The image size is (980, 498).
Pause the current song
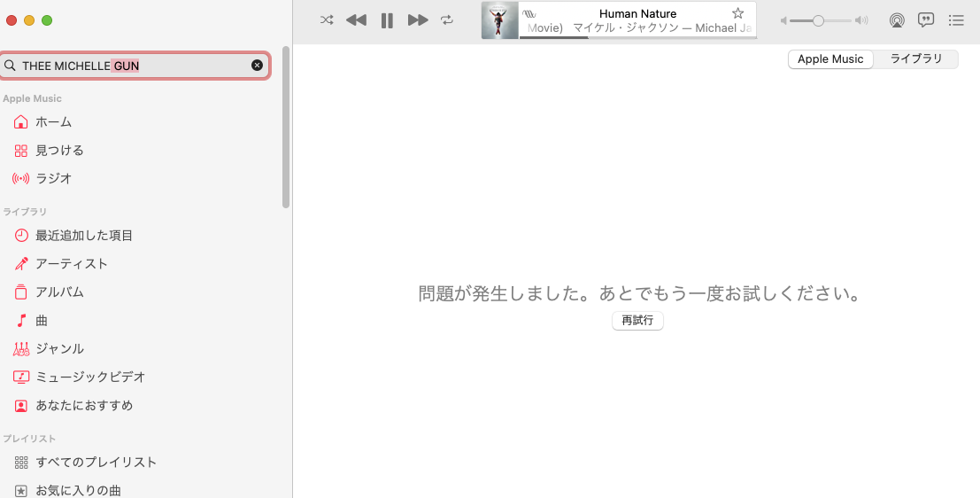point(387,20)
